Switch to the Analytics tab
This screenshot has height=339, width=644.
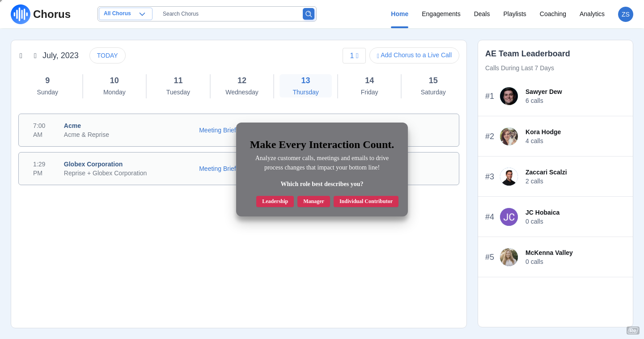pos(592,14)
